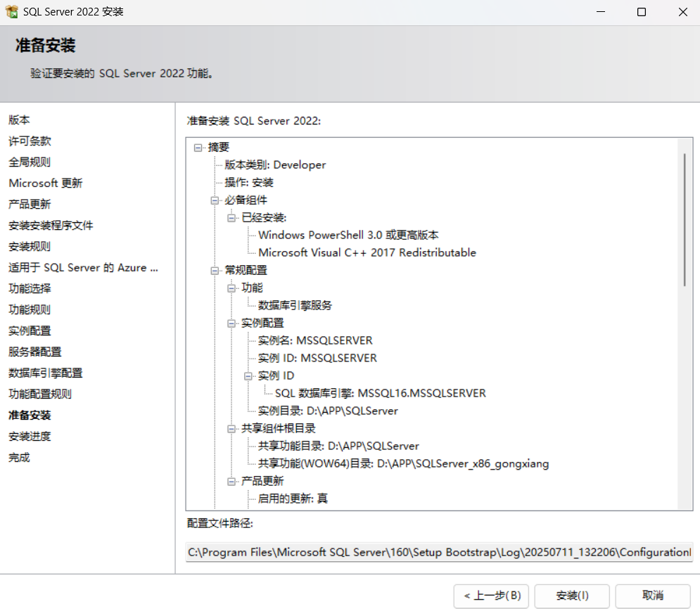
Task: Collapse the 实例配置 tree node
Action: 231,323
